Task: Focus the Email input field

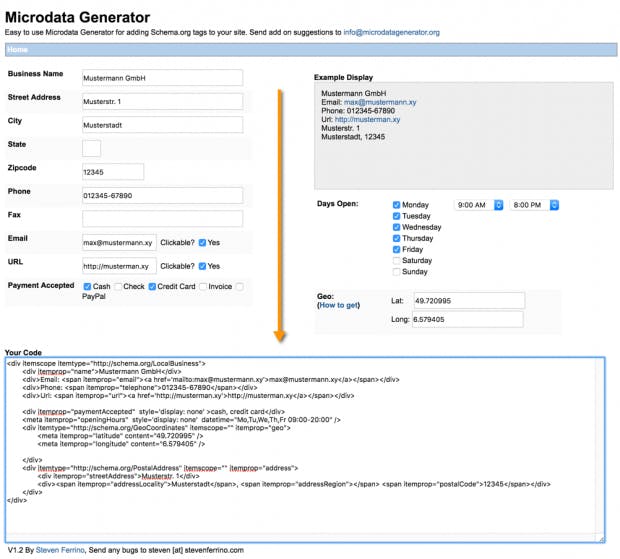Action: tap(119, 242)
